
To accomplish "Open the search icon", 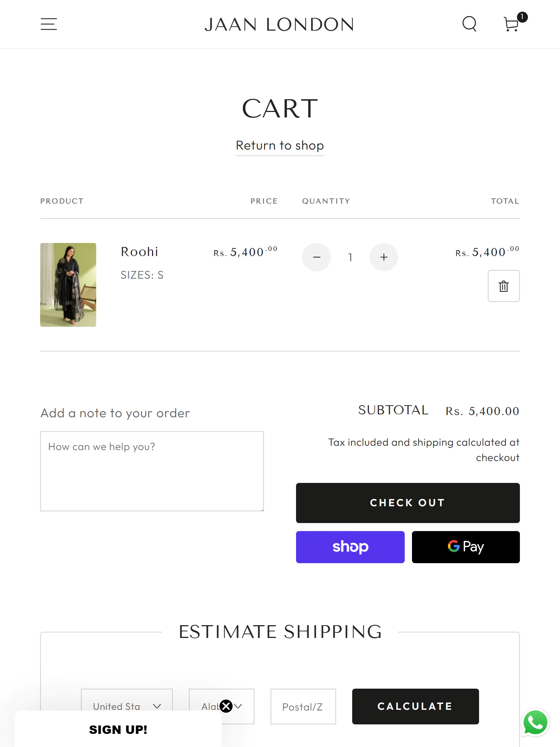I will coord(469,24).
